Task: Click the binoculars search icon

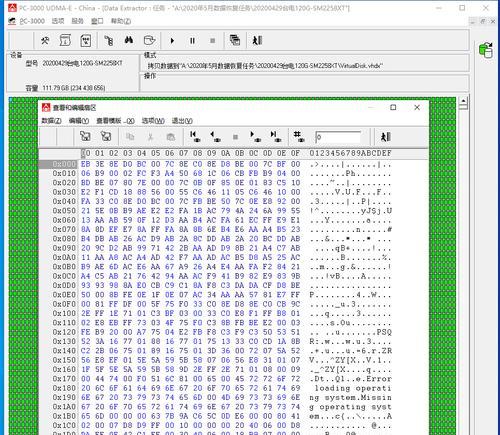Action: point(129,40)
